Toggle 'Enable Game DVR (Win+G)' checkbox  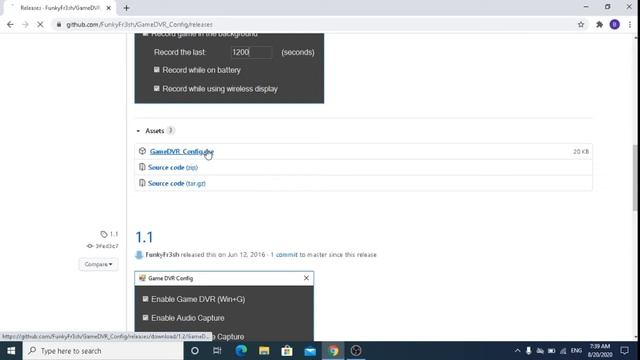tap(145, 299)
